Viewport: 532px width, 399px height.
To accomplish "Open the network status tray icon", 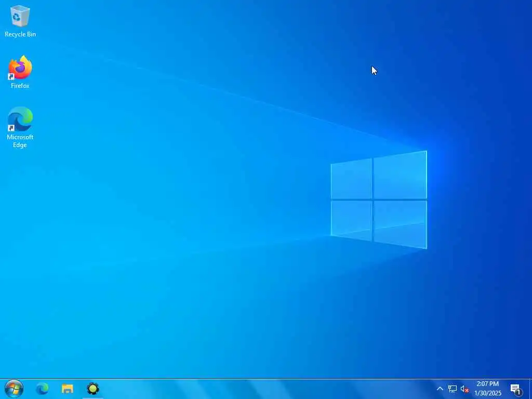I will pyautogui.click(x=452, y=389).
